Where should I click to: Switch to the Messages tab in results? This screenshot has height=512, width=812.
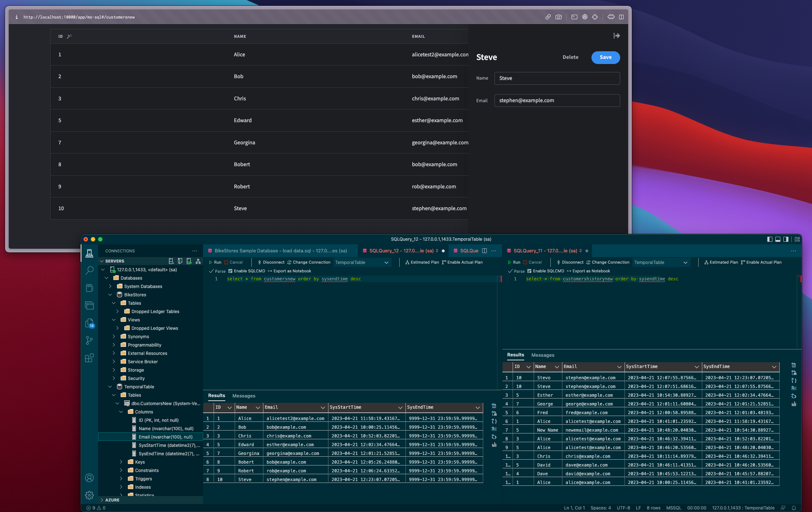[x=244, y=396]
